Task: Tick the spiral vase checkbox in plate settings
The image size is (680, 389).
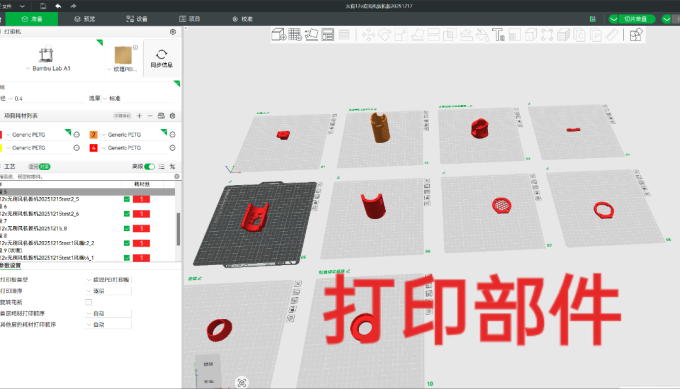Action: click(88, 302)
